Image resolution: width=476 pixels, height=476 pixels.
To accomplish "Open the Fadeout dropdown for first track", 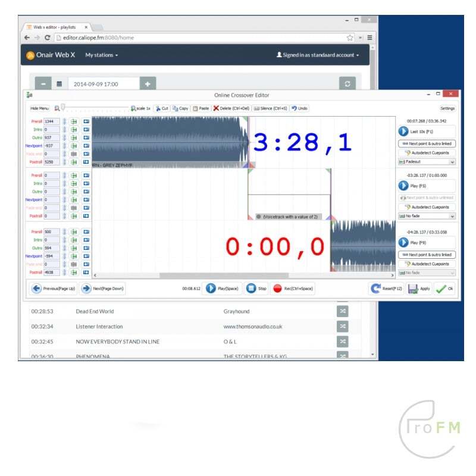I will [427, 161].
